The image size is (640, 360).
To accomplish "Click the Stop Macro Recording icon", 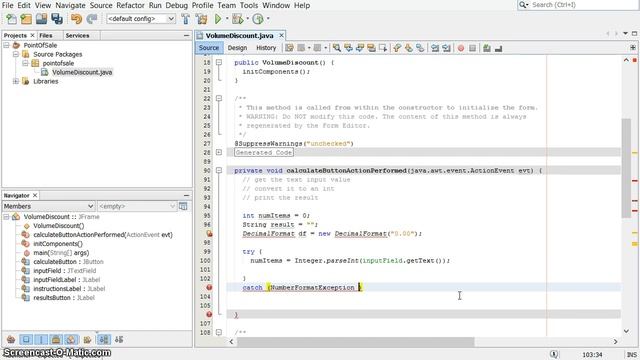I will [x=472, y=48].
